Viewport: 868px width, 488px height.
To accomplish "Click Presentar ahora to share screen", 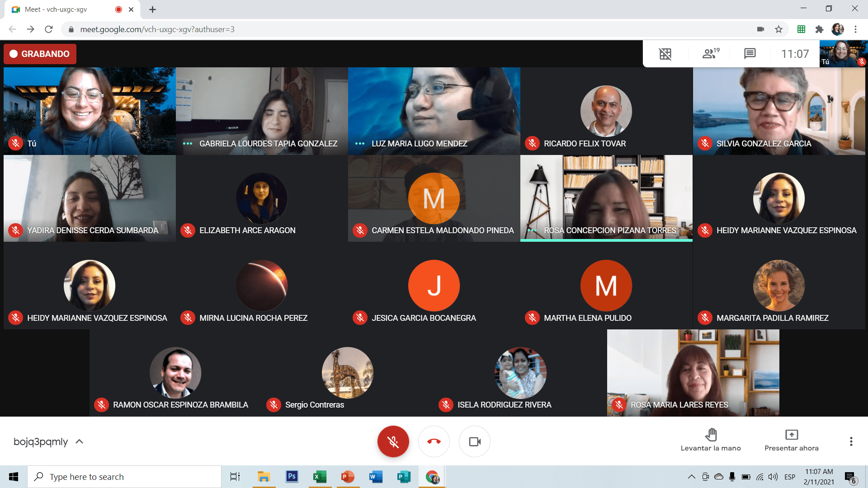I will coord(792,440).
